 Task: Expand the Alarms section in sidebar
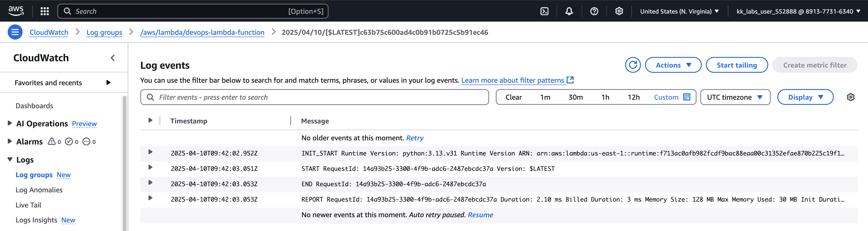[x=10, y=141]
